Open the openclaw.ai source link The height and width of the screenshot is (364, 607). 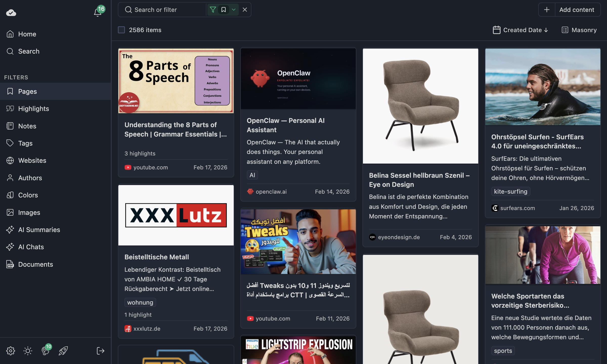tap(271, 192)
